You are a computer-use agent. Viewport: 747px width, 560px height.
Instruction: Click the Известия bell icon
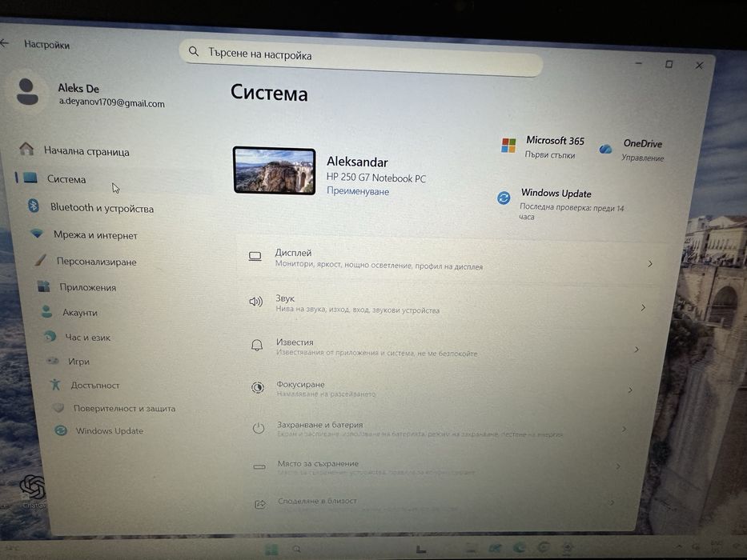click(257, 345)
